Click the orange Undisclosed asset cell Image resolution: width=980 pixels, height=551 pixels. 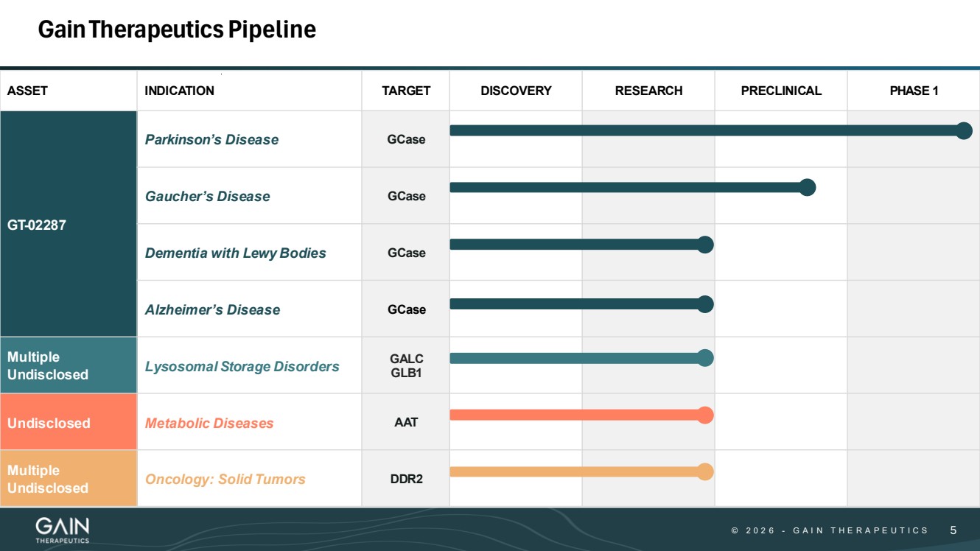[69, 423]
